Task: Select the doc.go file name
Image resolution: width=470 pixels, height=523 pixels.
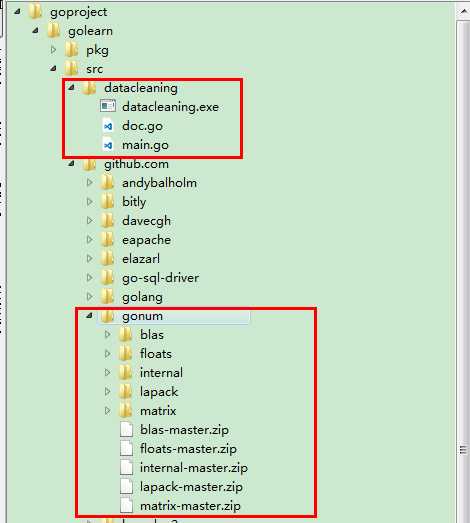Action: 142,126
